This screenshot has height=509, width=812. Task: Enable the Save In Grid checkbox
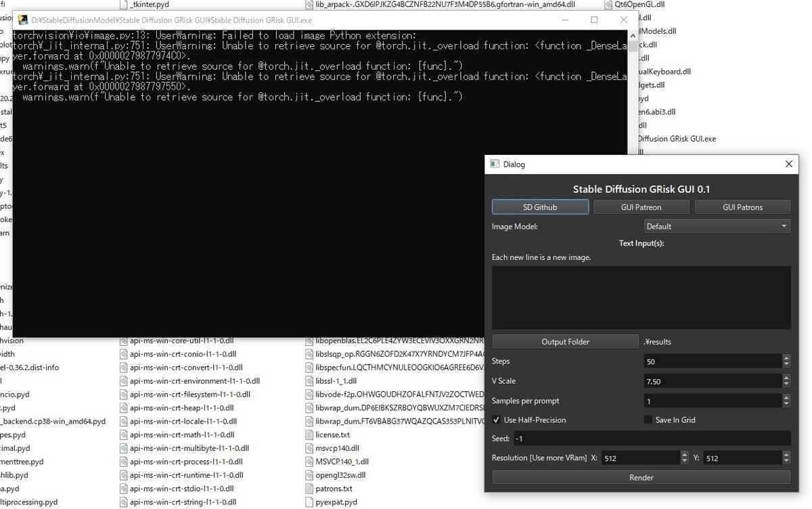click(x=648, y=420)
